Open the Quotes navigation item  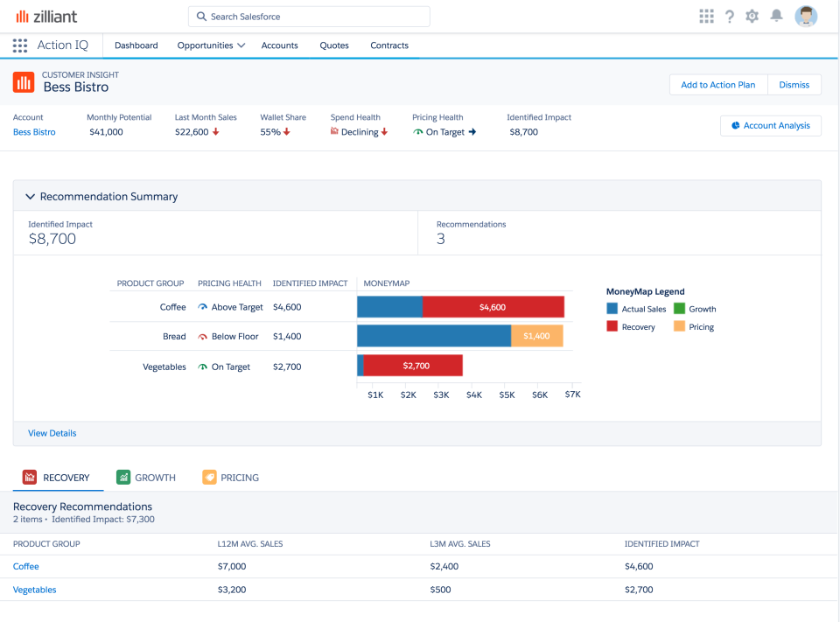[333, 45]
